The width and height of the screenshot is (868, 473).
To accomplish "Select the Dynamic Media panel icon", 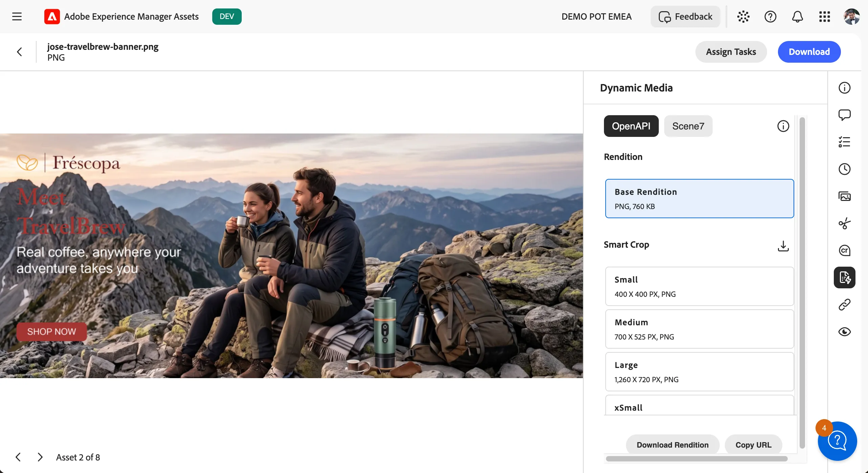I will (x=844, y=277).
